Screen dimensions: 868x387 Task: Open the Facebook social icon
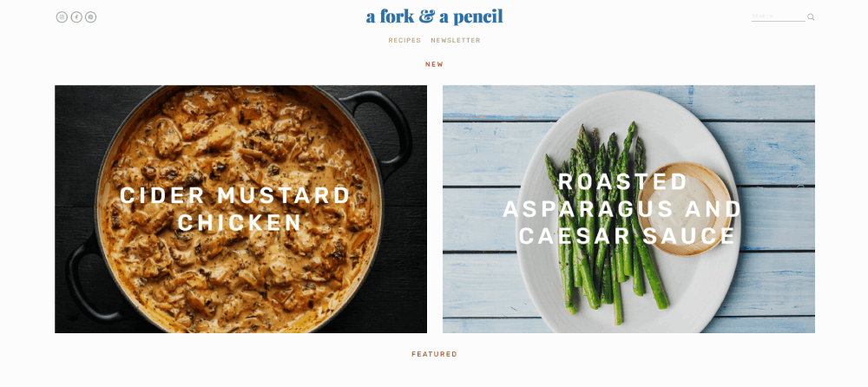pyautogui.click(x=76, y=17)
